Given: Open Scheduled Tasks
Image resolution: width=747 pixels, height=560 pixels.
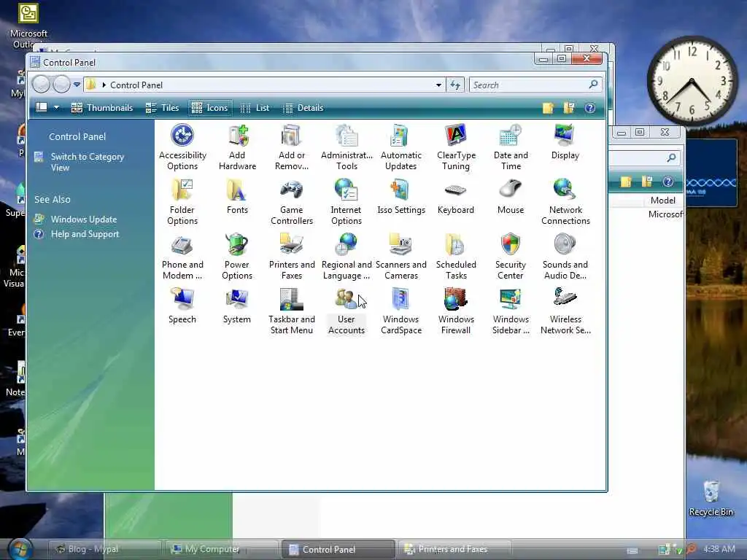Looking at the screenshot, I should point(456,256).
